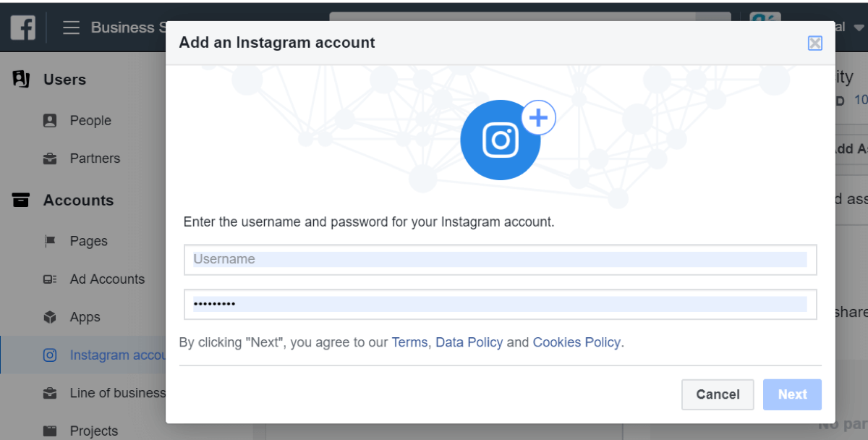Click the Accounts section archive icon
This screenshot has height=440, width=868.
[21, 200]
